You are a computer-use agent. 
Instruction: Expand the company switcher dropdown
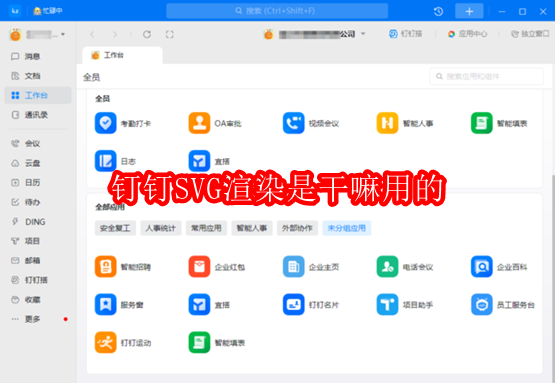click(363, 34)
